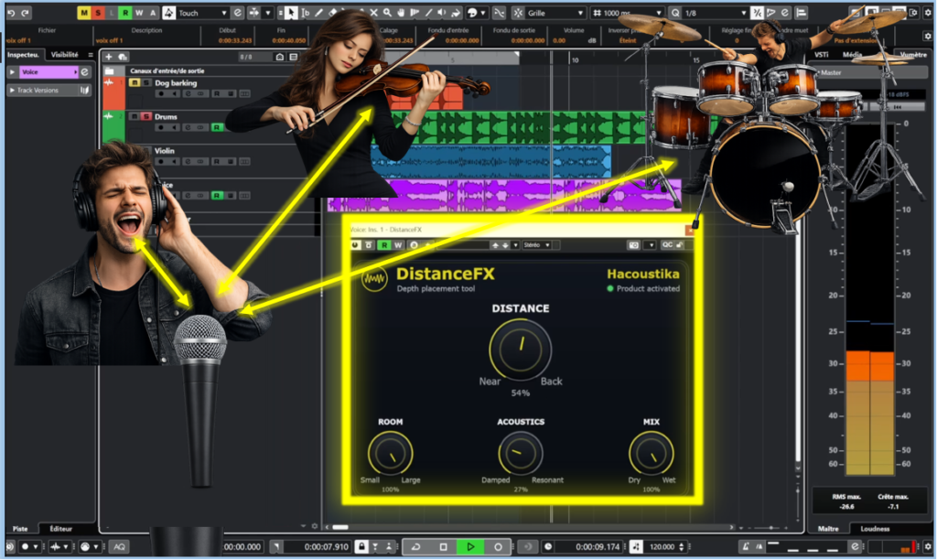This screenshot has width=937, height=560.
Task: Click the MIX knob in DistanceFX
Action: click(652, 454)
